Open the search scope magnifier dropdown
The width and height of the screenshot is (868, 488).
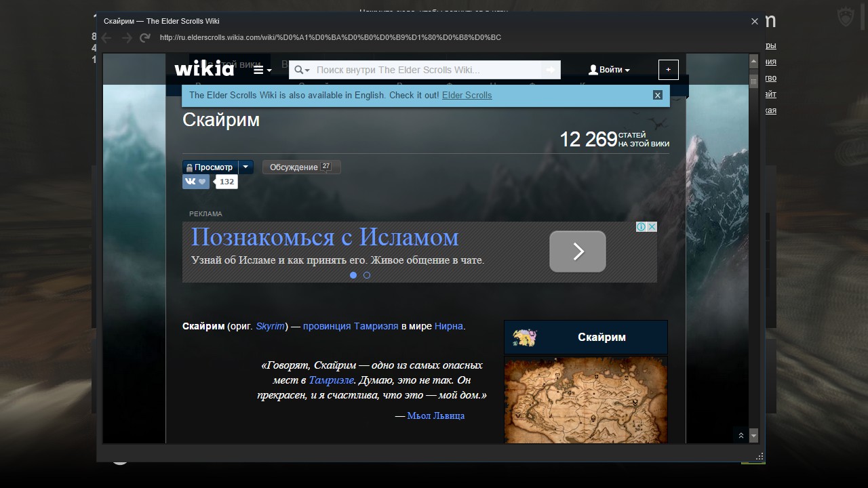point(302,70)
